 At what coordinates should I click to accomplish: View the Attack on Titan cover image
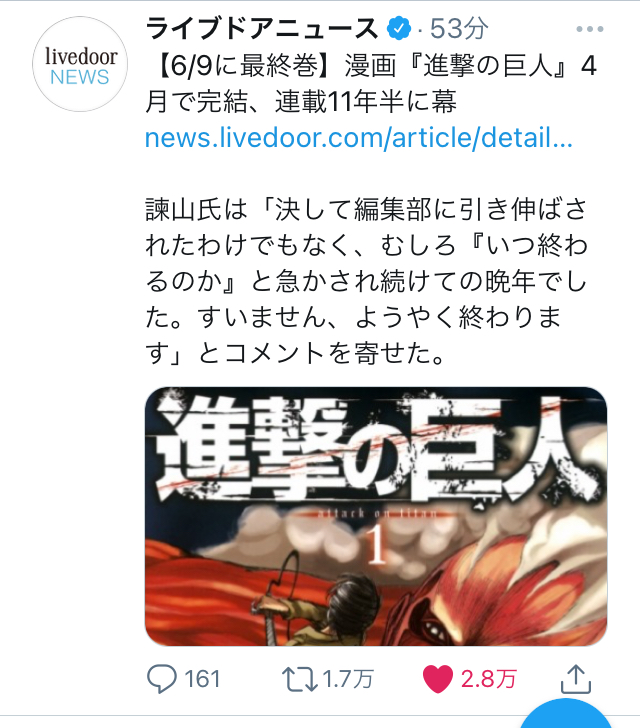pos(376,516)
